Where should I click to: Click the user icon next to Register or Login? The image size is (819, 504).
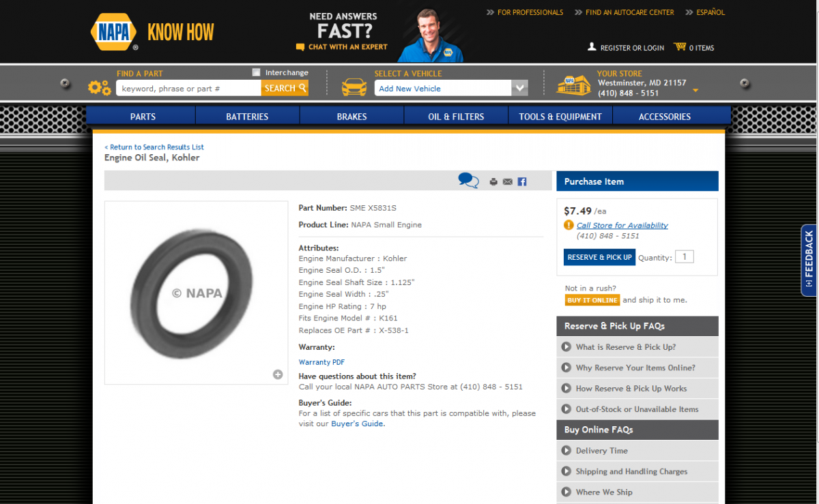click(x=592, y=47)
